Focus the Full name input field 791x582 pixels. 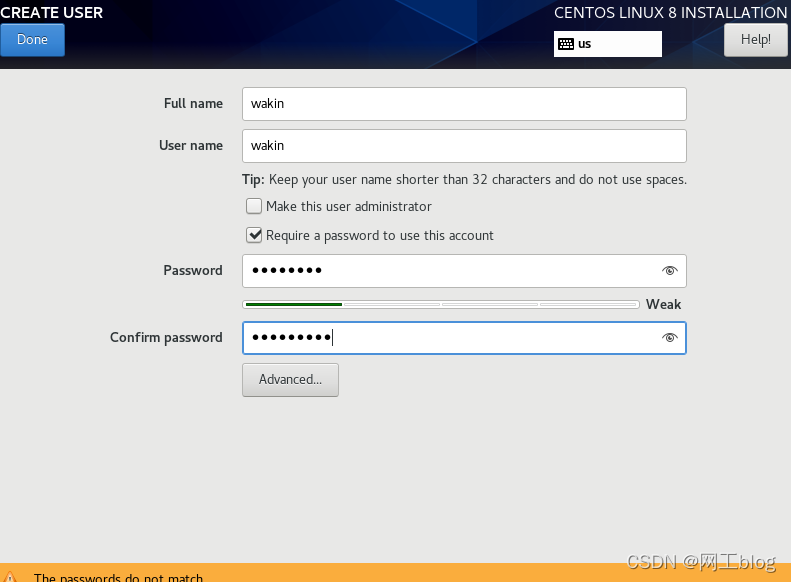(464, 104)
